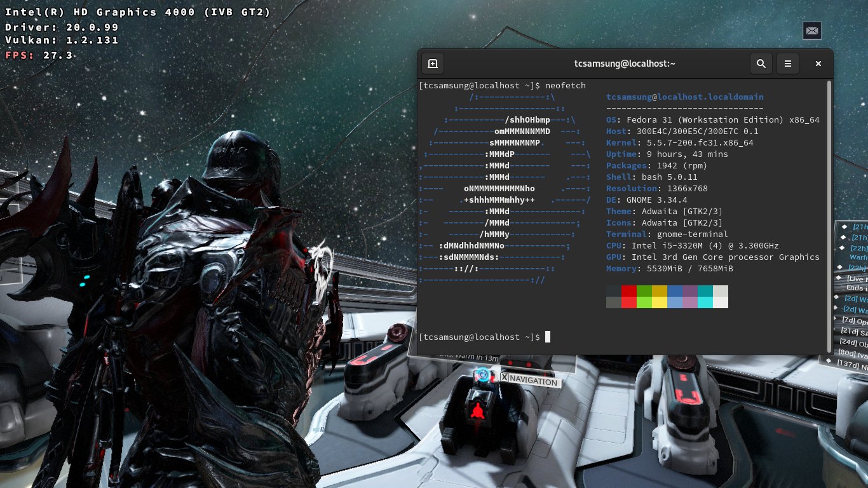Click the FPS: 27.3 overlay readout
The image size is (868, 488).
[39, 55]
